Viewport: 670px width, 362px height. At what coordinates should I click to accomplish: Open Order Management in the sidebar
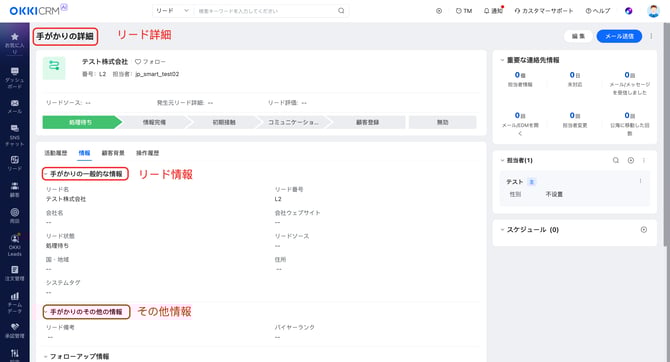(15, 273)
